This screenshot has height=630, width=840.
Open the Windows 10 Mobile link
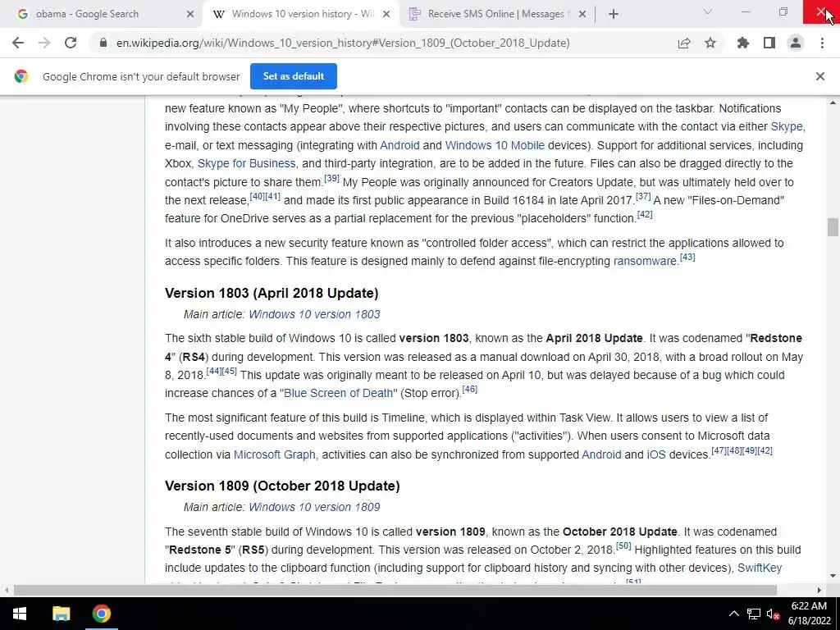click(x=495, y=145)
